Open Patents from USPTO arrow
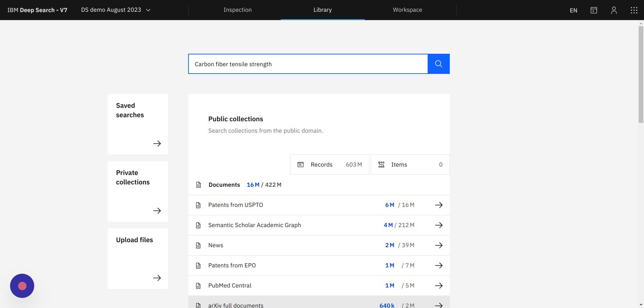Viewport: 644px width, 308px height. 439,205
